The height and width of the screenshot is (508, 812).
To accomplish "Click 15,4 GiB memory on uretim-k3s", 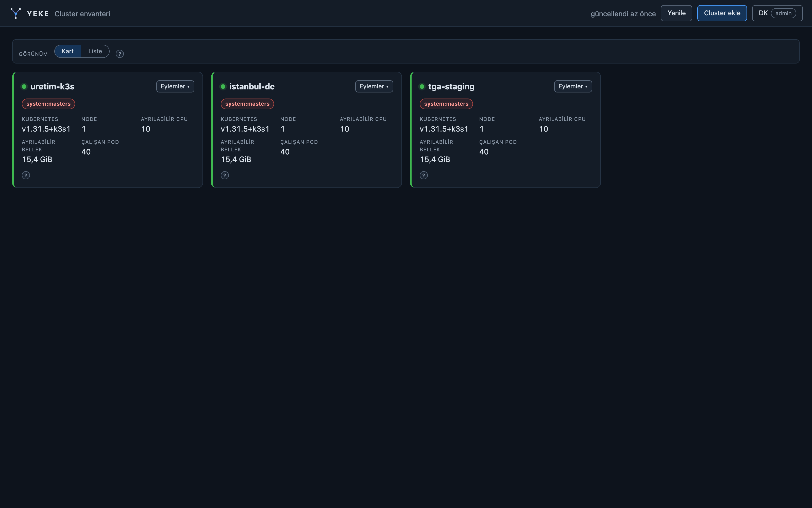I will (37, 160).
